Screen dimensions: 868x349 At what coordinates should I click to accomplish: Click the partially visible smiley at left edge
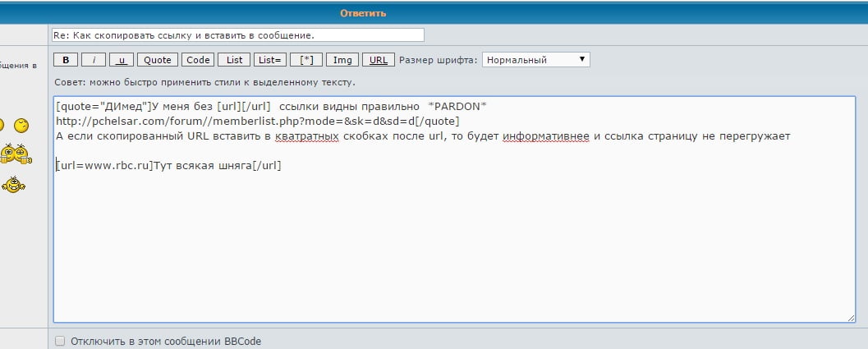click(2, 126)
